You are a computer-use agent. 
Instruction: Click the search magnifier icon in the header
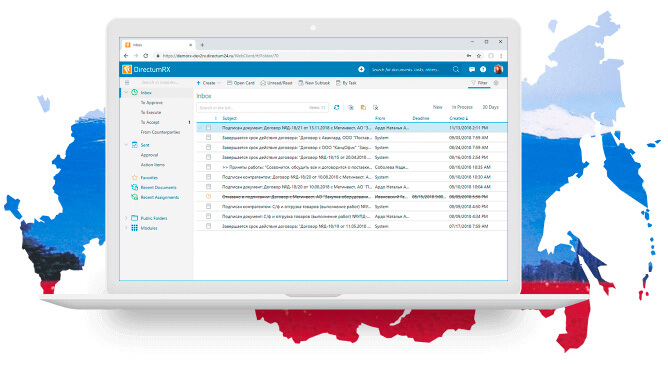click(456, 69)
